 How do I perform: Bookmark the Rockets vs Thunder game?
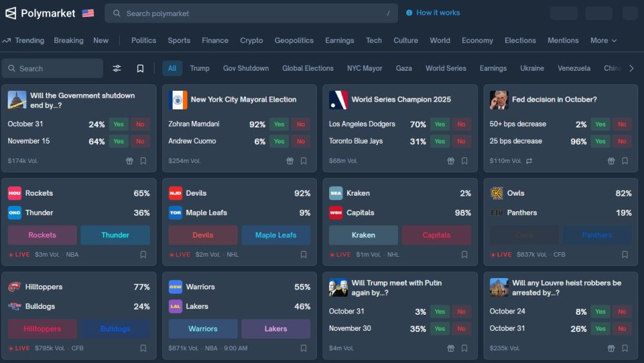[143, 255]
